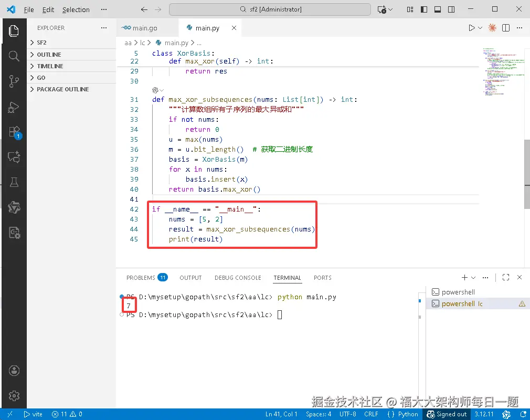The height and width of the screenshot is (420, 530).
Task: Close the terminal panel
Action: coord(520,278)
